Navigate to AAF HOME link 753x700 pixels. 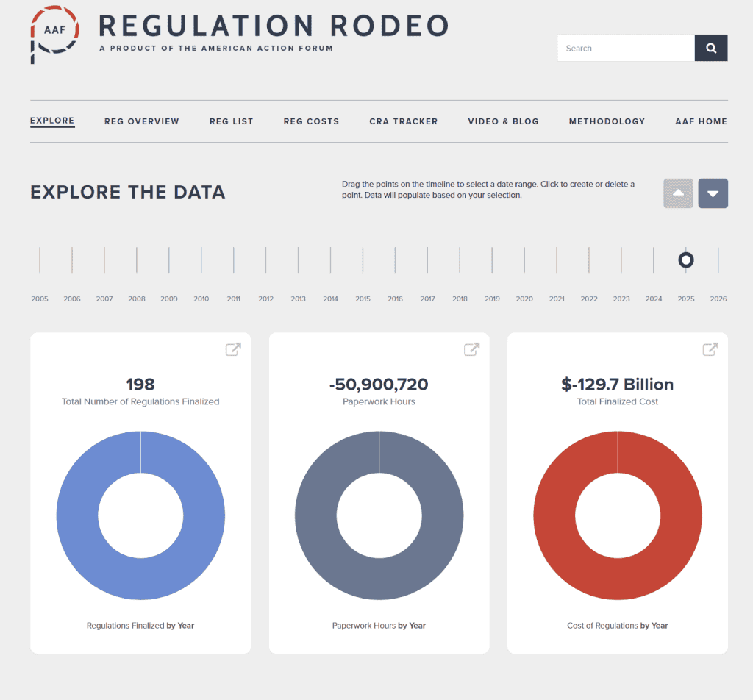coord(701,121)
